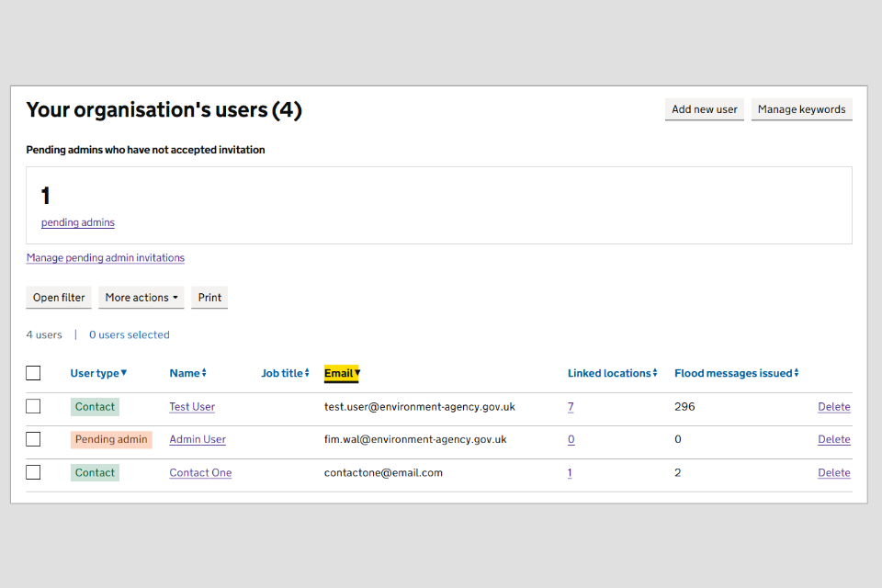Sort by Flood messages issued column
The height and width of the screenshot is (588, 882).
pyautogui.click(x=736, y=373)
